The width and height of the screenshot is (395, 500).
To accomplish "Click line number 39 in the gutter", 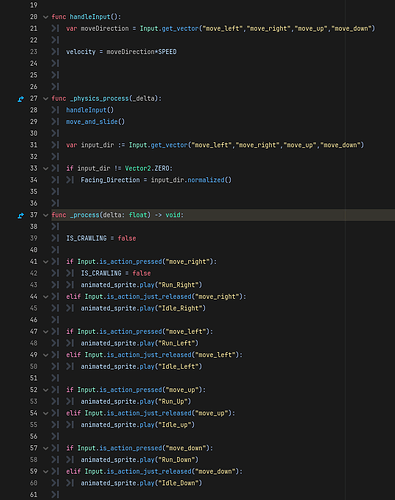I will tap(34, 239).
